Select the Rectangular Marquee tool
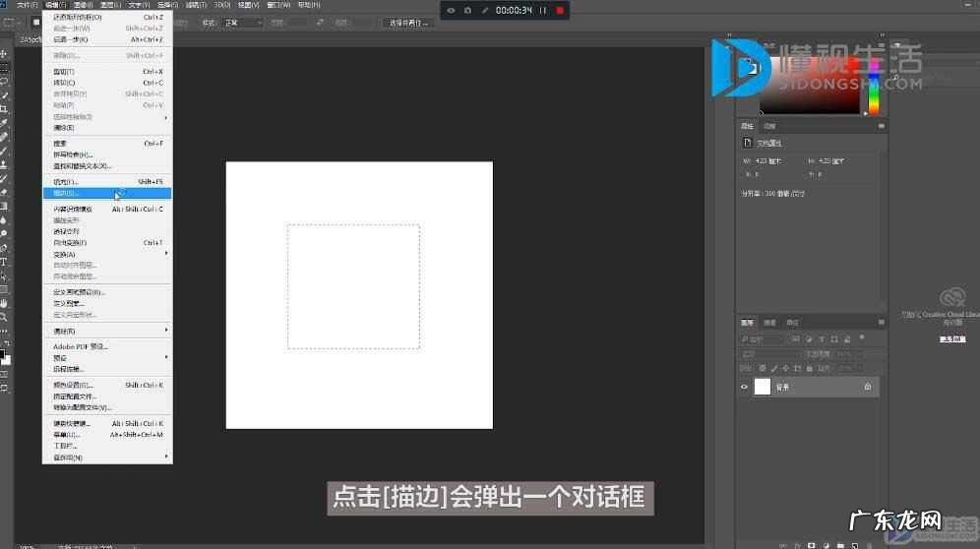Screen dimensions: 980x549 click(x=4, y=68)
